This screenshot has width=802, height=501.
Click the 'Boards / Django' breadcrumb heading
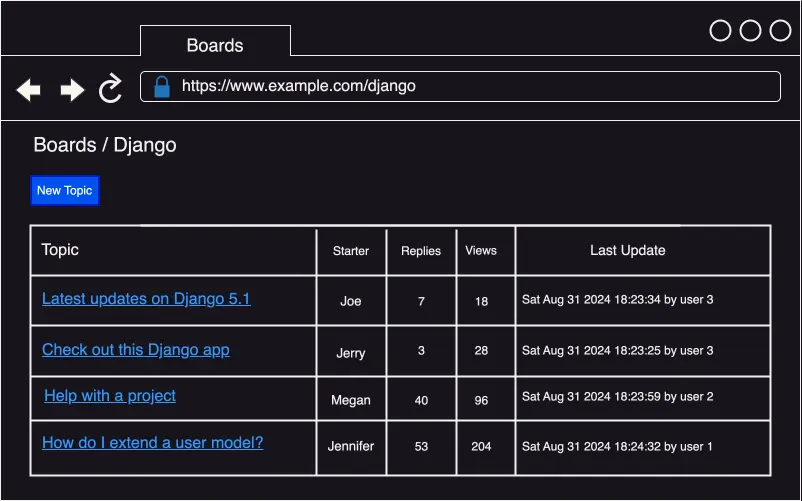[x=105, y=145]
